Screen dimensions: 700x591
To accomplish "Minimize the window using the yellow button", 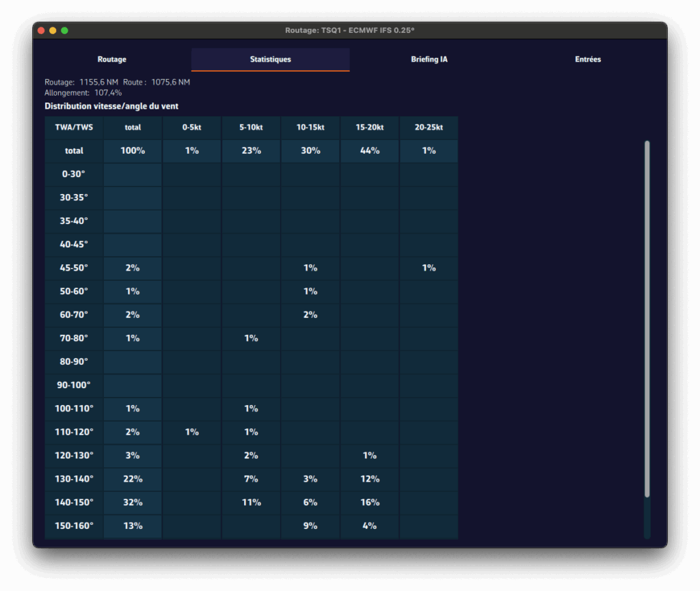I will [53, 31].
